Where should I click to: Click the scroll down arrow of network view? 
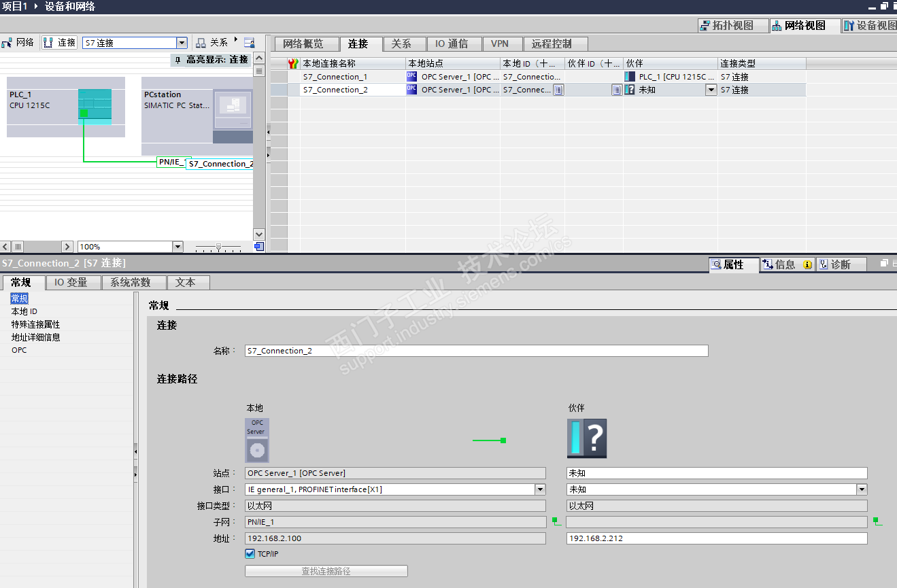point(259,235)
